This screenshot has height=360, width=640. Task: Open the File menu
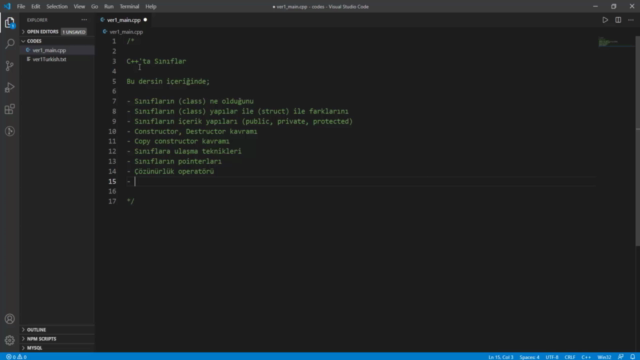21,7
